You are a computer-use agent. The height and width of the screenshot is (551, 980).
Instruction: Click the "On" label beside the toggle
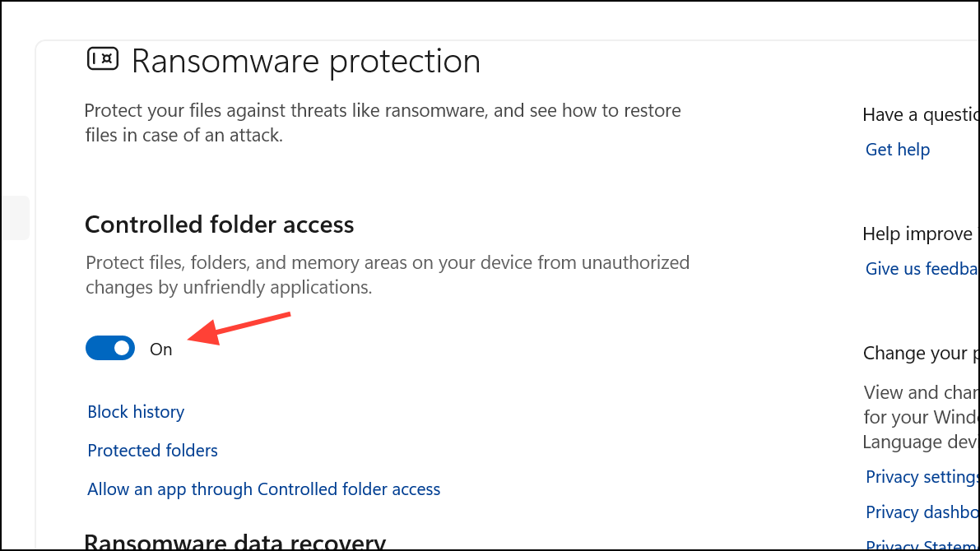(x=161, y=349)
